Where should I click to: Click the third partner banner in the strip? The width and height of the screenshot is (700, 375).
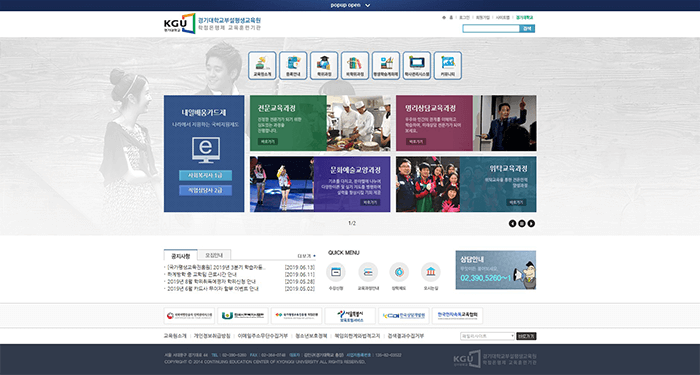click(x=296, y=316)
